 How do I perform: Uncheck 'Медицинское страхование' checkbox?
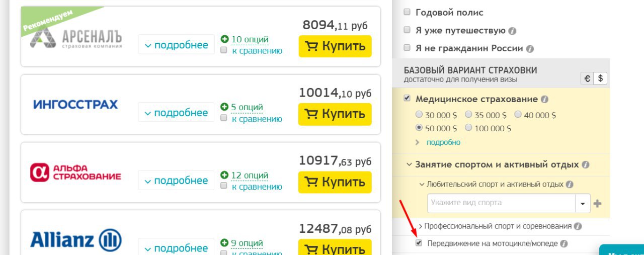click(x=407, y=99)
